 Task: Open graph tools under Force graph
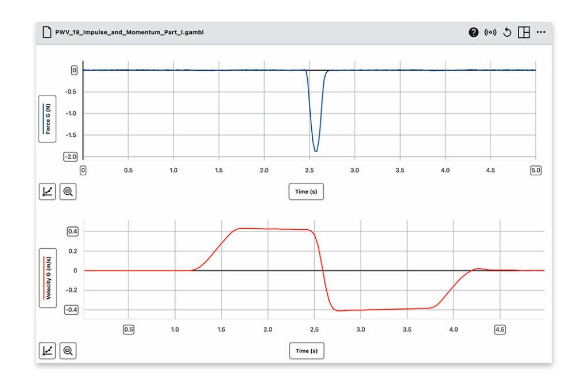[x=47, y=192]
